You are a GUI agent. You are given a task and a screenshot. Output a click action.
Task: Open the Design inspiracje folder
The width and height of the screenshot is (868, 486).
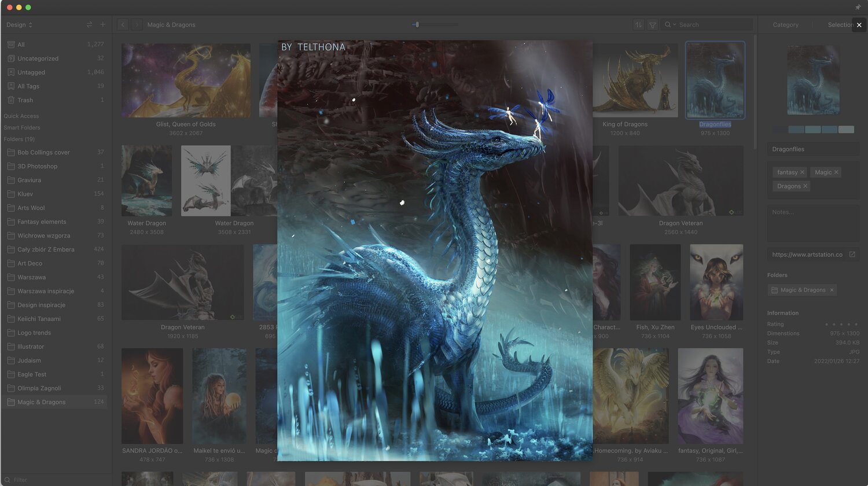[54, 305]
